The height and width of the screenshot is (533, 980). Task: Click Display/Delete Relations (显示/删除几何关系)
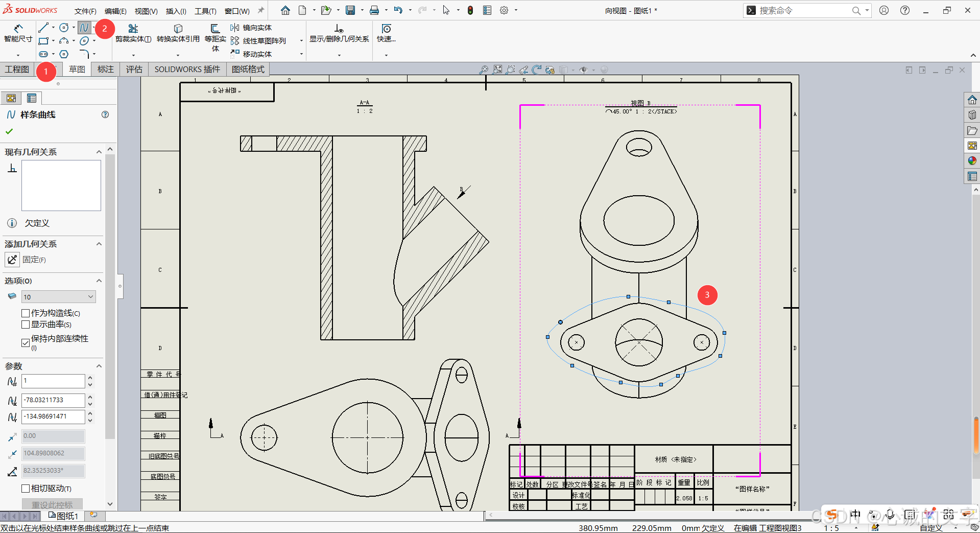[x=339, y=33]
